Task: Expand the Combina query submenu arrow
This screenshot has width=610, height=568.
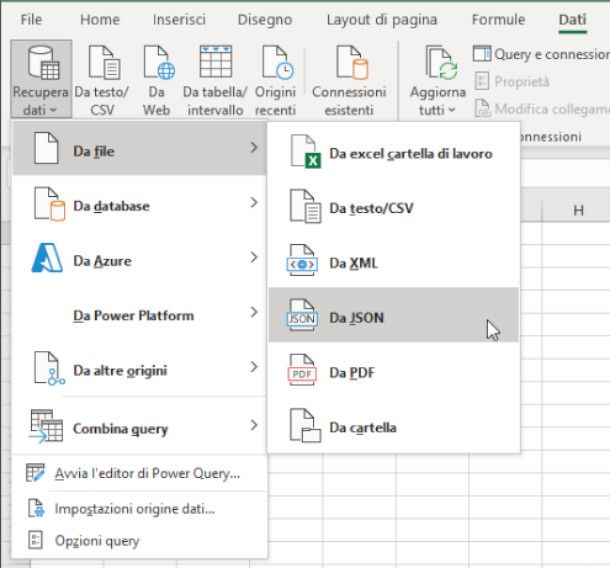Action: tap(254, 426)
